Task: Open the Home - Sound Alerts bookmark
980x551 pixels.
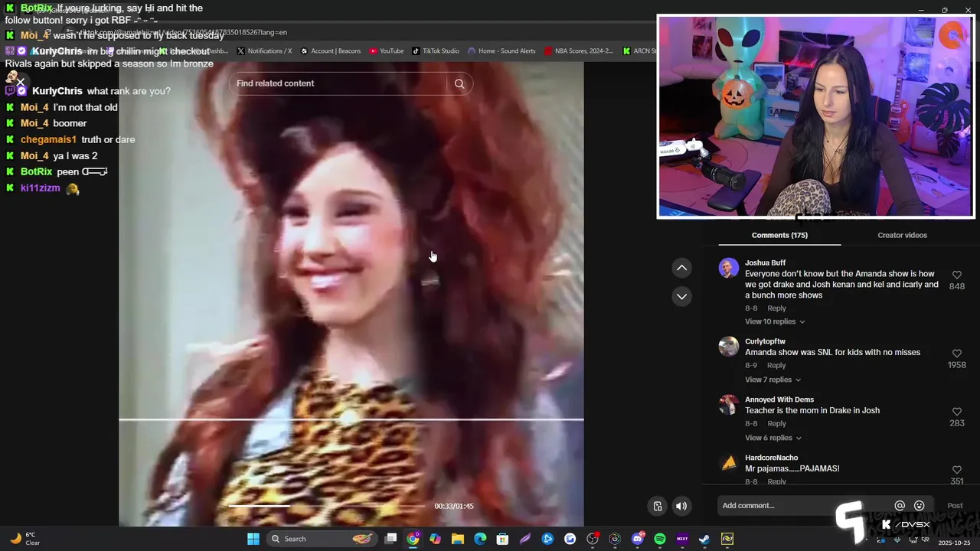Action: tap(501, 51)
